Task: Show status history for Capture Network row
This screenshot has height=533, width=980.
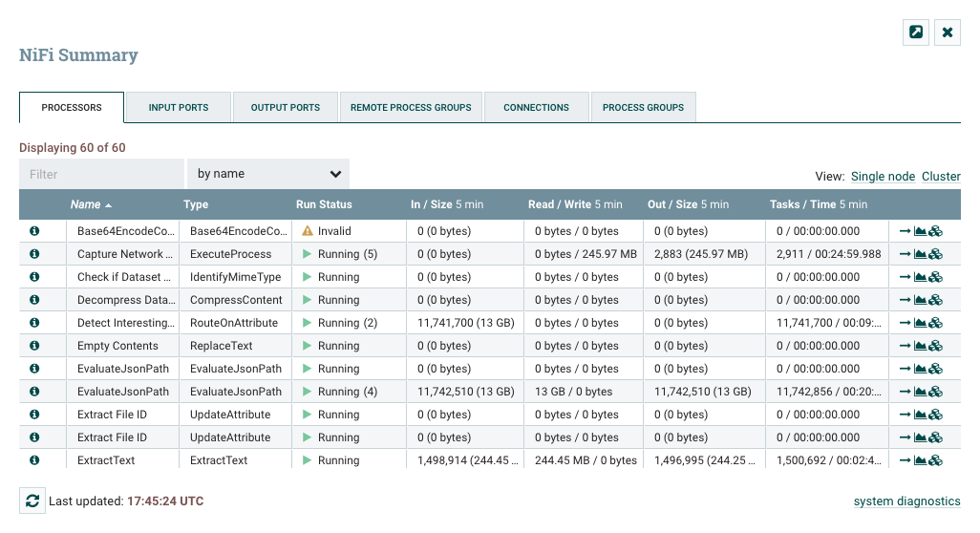Action: 921,254
